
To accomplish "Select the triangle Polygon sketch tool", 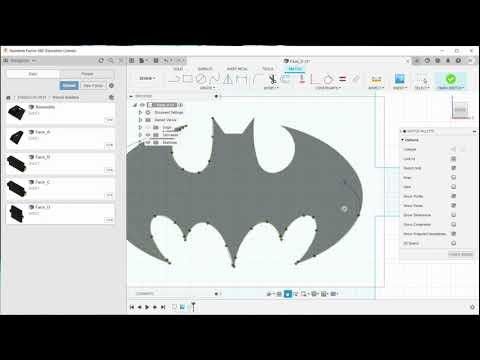I will click(228, 79).
